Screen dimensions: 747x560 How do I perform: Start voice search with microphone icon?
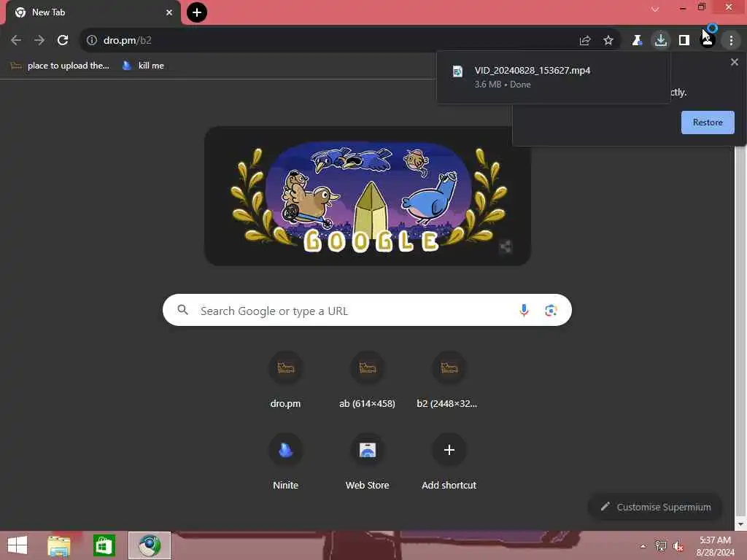524,311
